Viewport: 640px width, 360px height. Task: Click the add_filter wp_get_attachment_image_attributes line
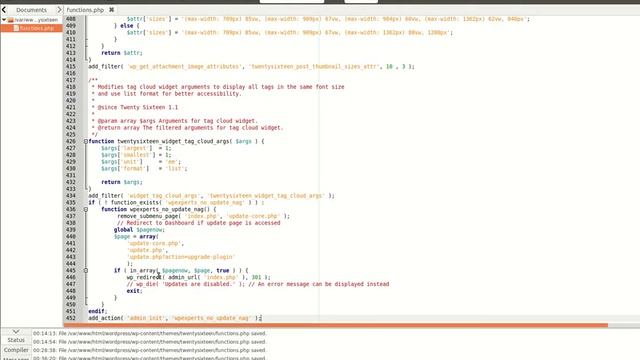[251, 67]
